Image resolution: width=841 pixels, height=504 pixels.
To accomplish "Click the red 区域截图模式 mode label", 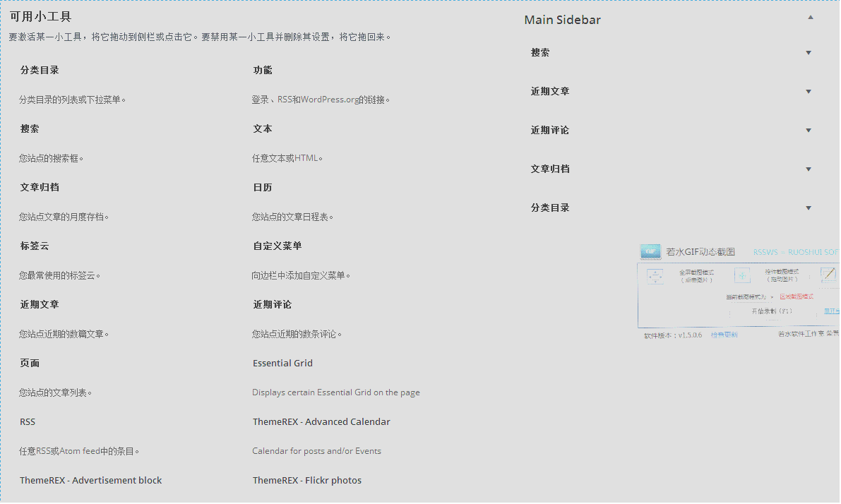I will tap(797, 296).
